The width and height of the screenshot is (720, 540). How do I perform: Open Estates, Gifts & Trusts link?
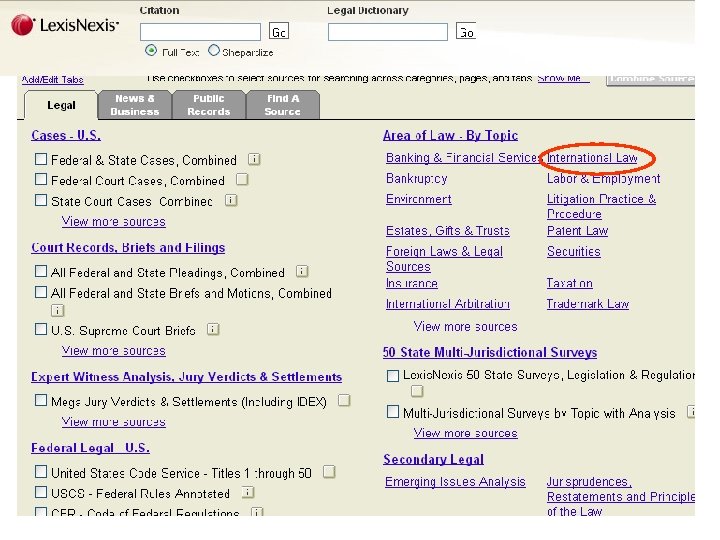447,231
